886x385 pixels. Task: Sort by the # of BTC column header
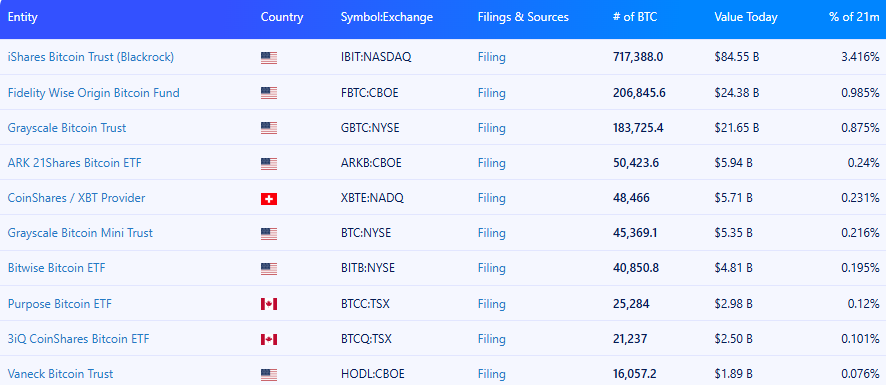pos(635,17)
